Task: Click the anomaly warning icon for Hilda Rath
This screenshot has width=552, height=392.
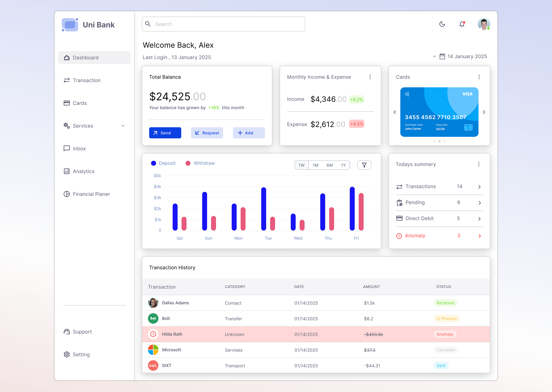Action: click(153, 334)
